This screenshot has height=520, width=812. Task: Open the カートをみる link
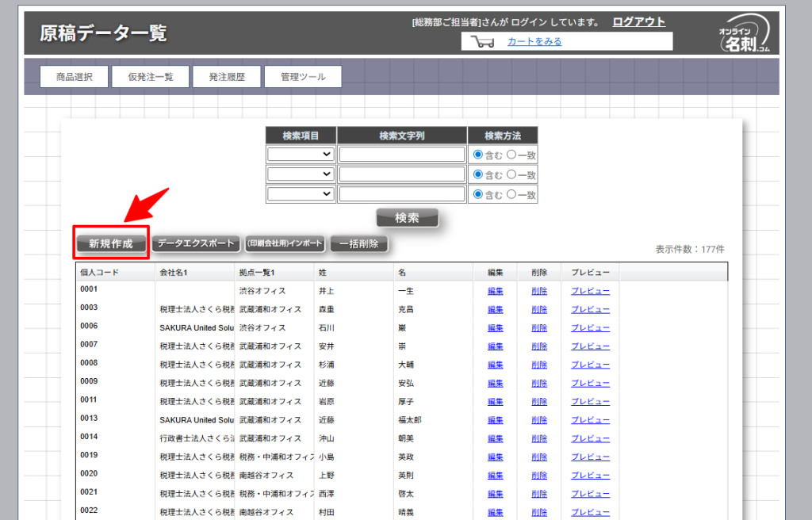tap(534, 42)
